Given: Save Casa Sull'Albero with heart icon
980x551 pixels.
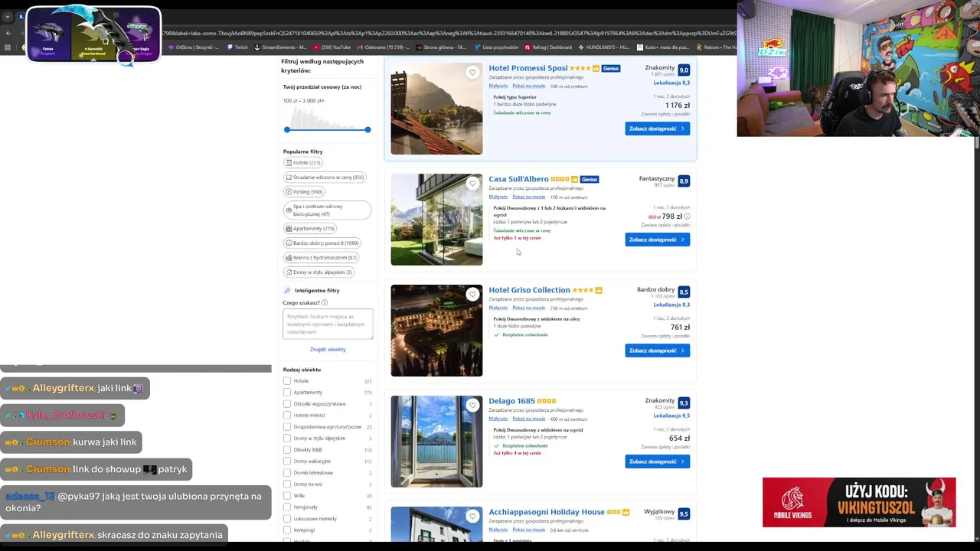Looking at the screenshot, I should pos(472,184).
